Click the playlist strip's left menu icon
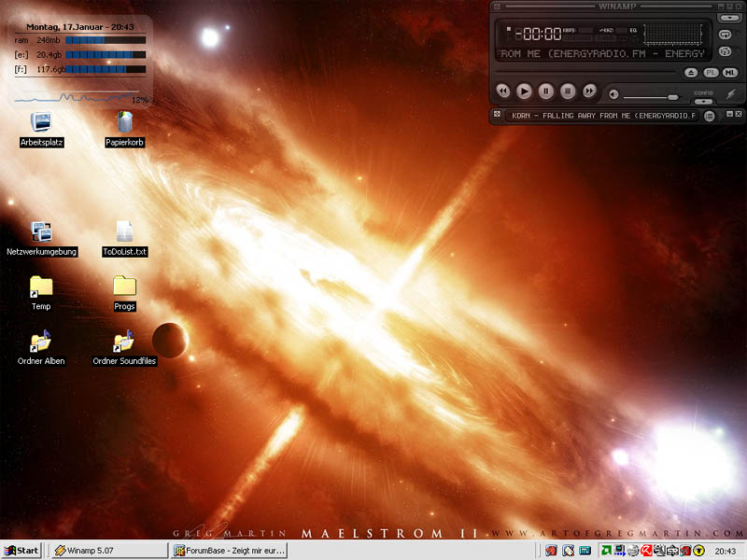Screen dimensions: 747x560 click(497, 114)
